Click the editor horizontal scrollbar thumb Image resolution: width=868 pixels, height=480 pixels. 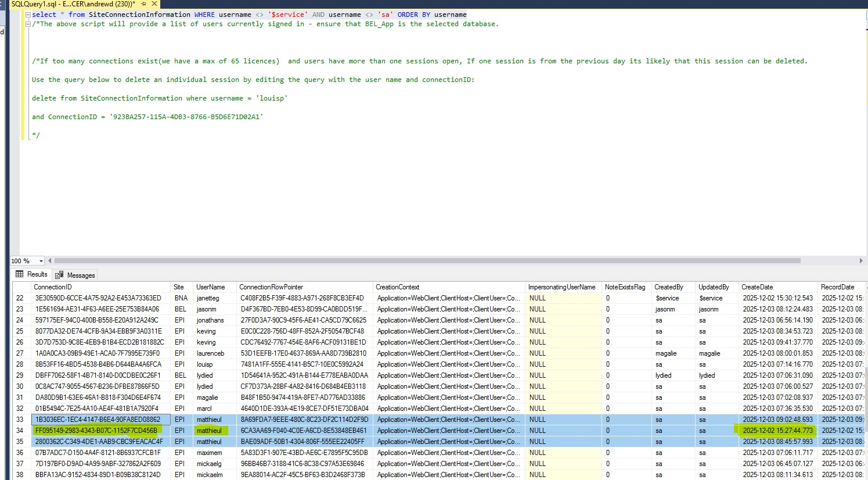(427, 261)
